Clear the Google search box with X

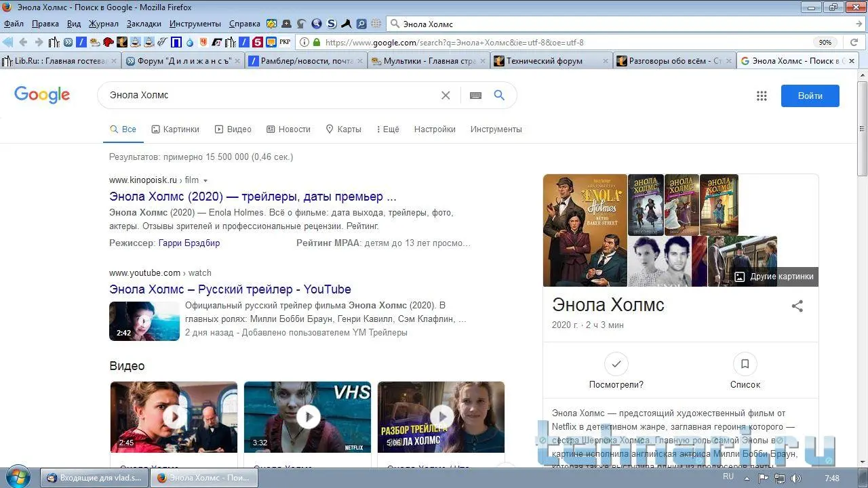(x=446, y=96)
